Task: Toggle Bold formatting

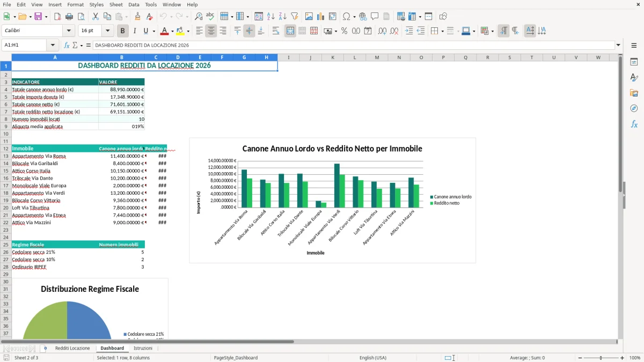Action: pos(123,31)
